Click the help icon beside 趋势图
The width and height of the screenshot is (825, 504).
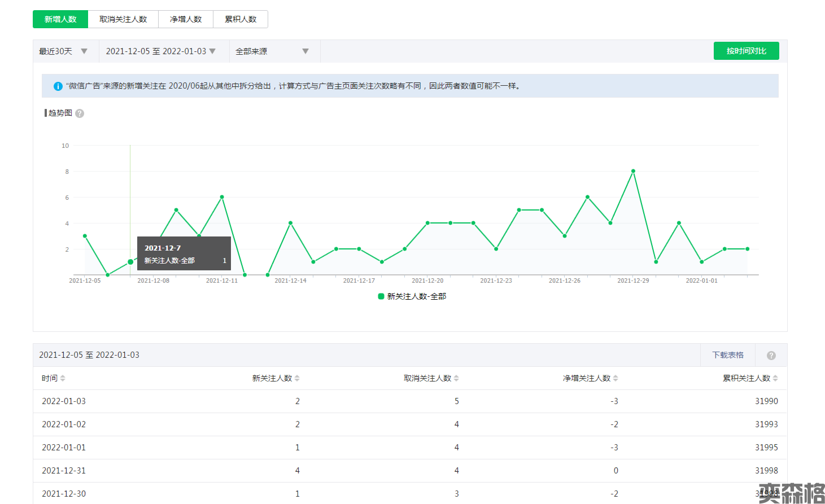(80, 113)
